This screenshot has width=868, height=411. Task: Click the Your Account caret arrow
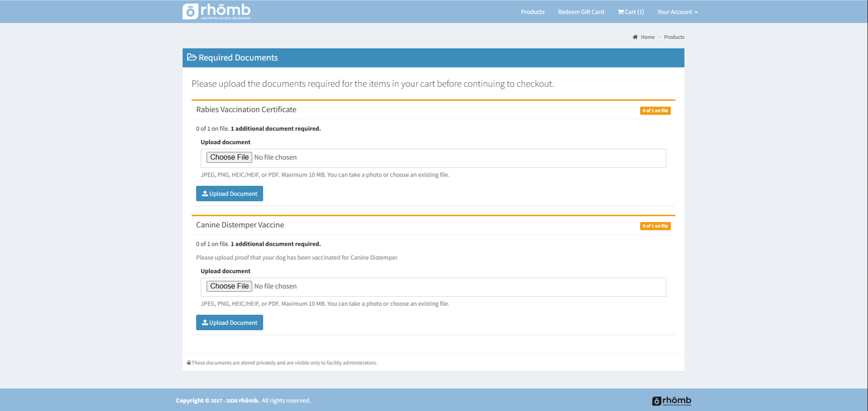pos(696,12)
